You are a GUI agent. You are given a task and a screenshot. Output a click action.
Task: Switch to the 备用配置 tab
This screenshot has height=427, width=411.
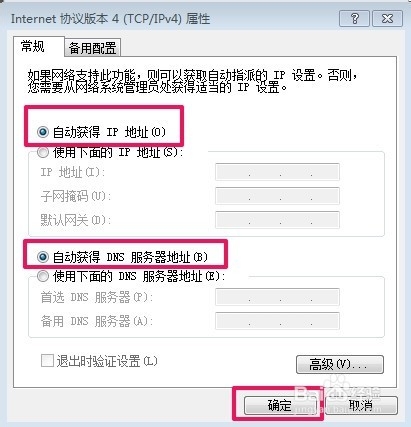pos(92,48)
